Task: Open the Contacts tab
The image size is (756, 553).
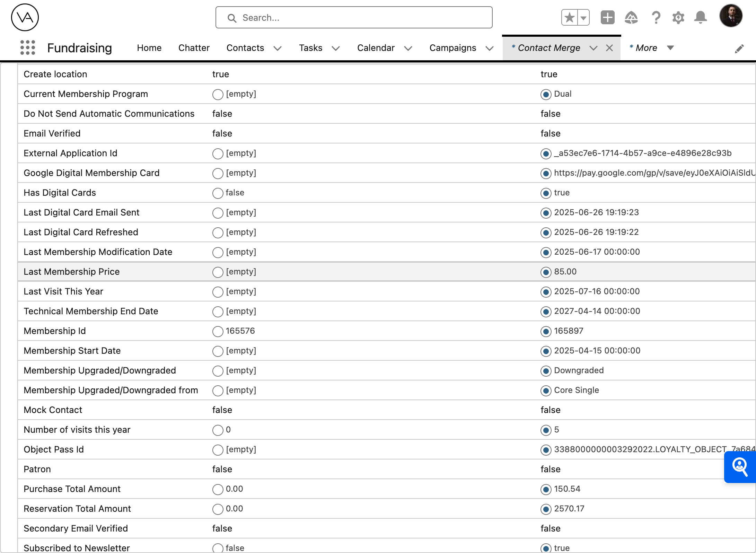Action: [x=245, y=48]
